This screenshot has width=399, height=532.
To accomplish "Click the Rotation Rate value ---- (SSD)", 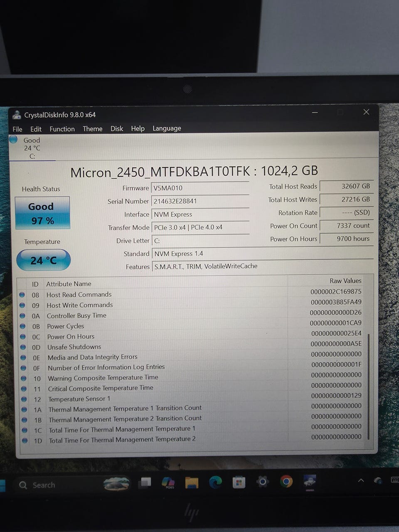I will (346, 212).
